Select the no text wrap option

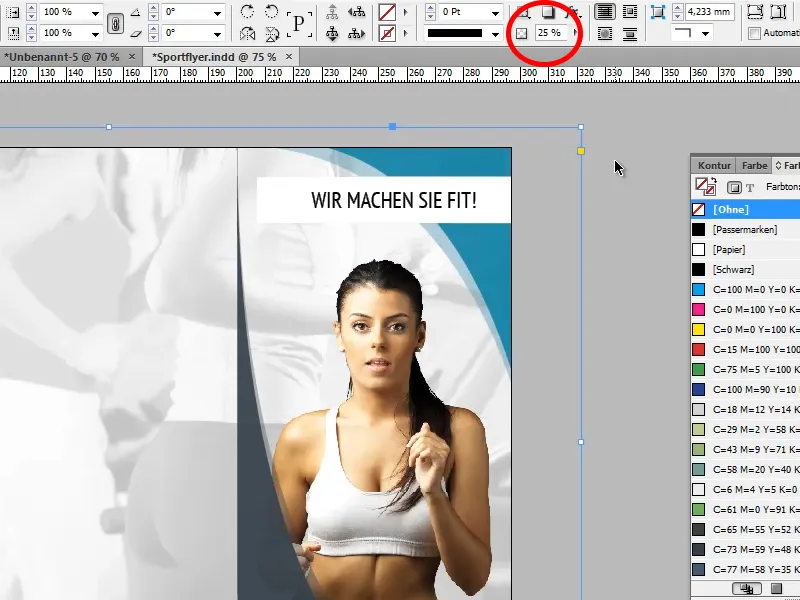[605, 11]
